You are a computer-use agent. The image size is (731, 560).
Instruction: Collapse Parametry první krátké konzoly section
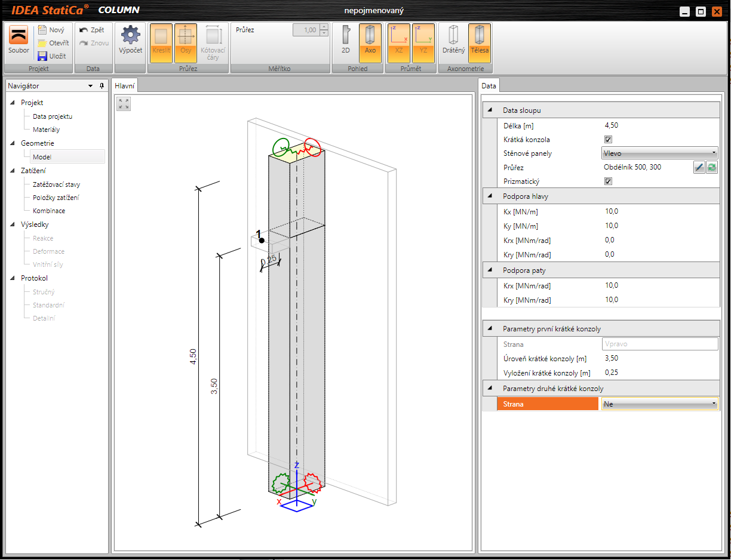click(x=490, y=329)
